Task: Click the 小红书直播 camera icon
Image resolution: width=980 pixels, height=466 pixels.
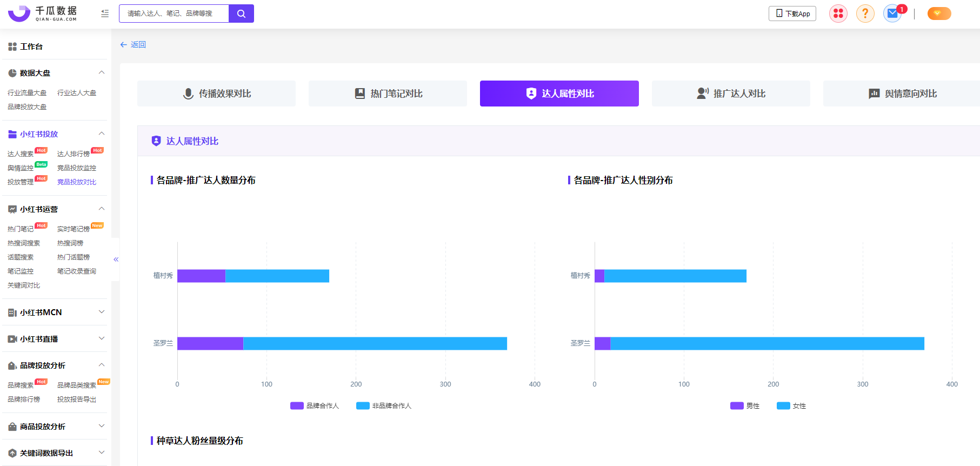Action: coord(12,339)
